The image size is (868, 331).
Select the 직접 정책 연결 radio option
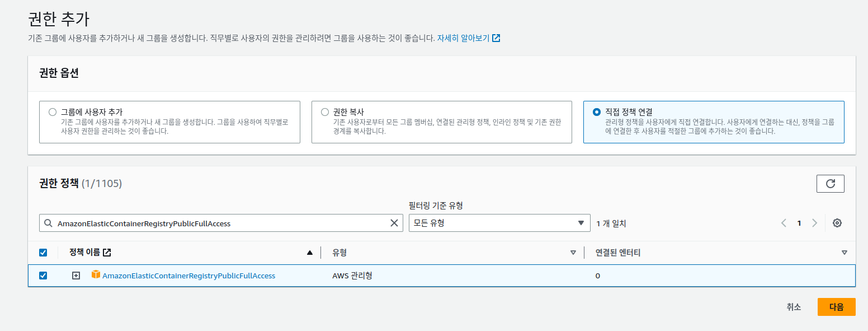(x=597, y=112)
